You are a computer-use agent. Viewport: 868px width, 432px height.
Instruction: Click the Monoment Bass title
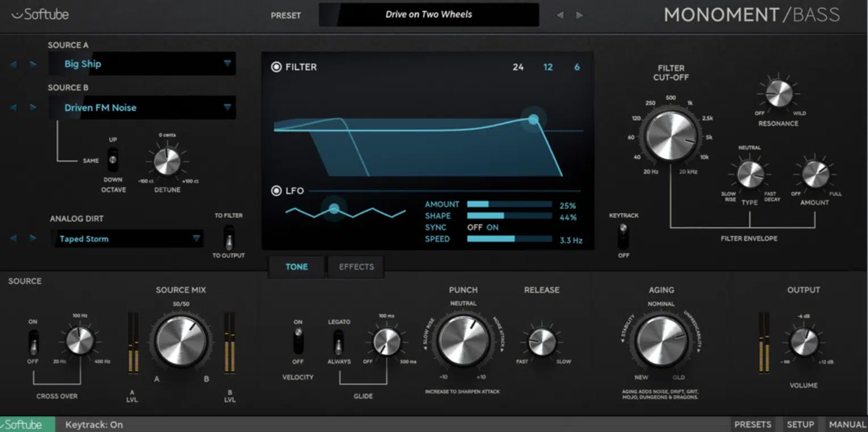click(752, 15)
